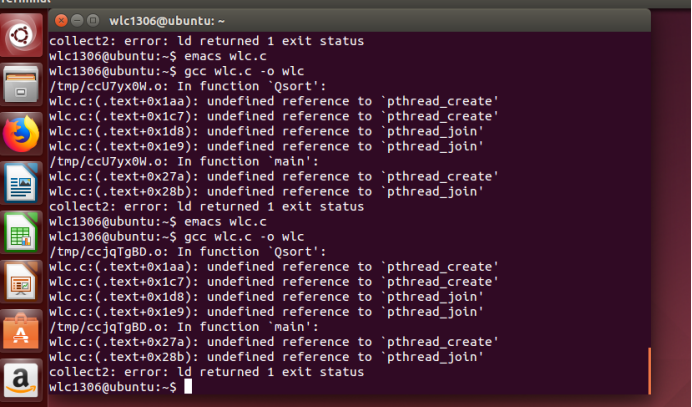Click the wlc1306@ubuntu: ~ title bar
Screen dimensions: 692x407
pos(350,20)
